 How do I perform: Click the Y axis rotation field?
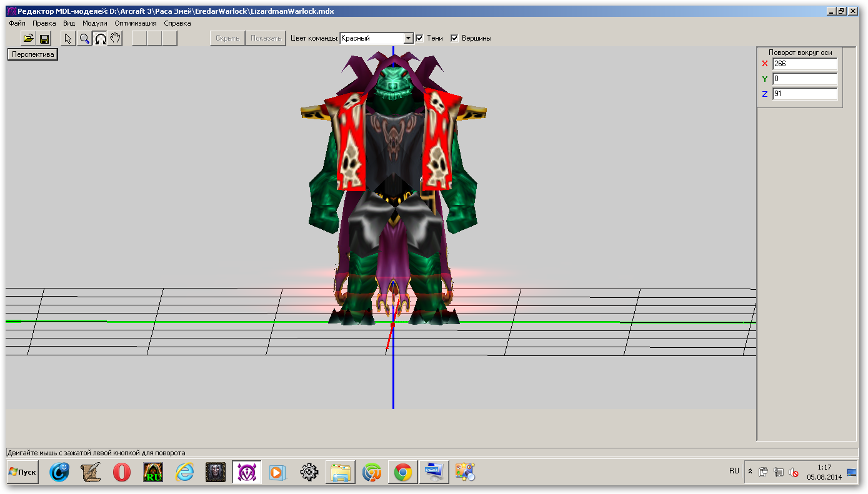point(805,79)
